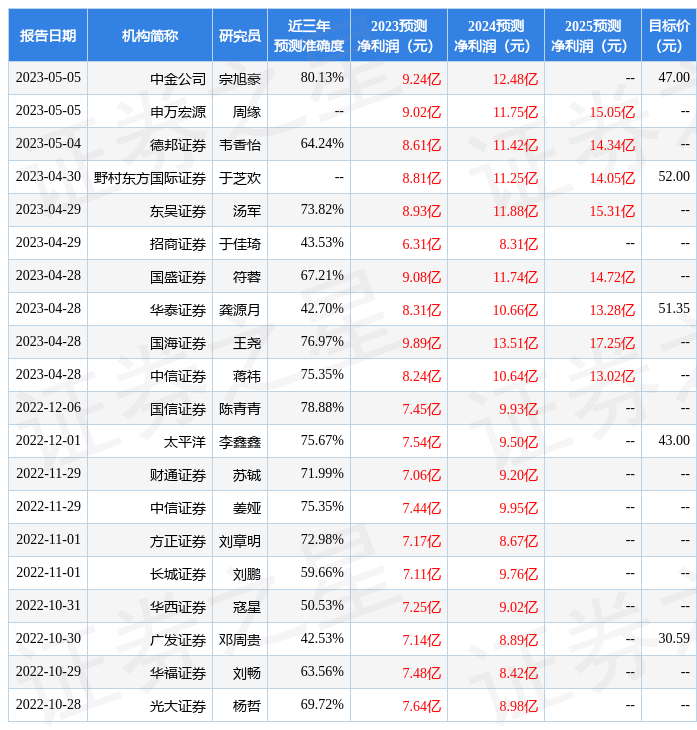Click target price 51.35
The height and width of the screenshot is (730, 697).
click(674, 308)
